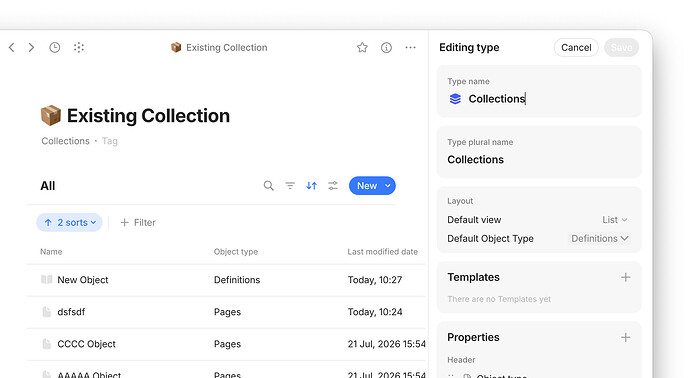This screenshot has width=690, height=378.
Task: Add a Filter
Action: (138, 223)
